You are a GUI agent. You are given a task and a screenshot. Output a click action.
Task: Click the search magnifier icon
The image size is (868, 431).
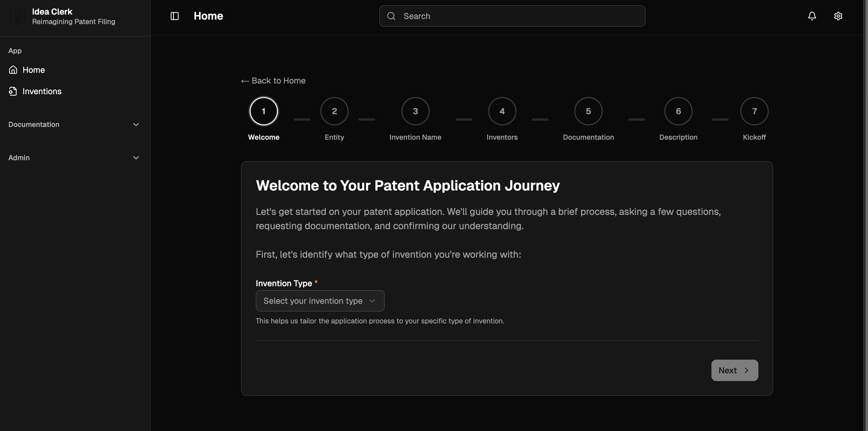coord(391,16)
